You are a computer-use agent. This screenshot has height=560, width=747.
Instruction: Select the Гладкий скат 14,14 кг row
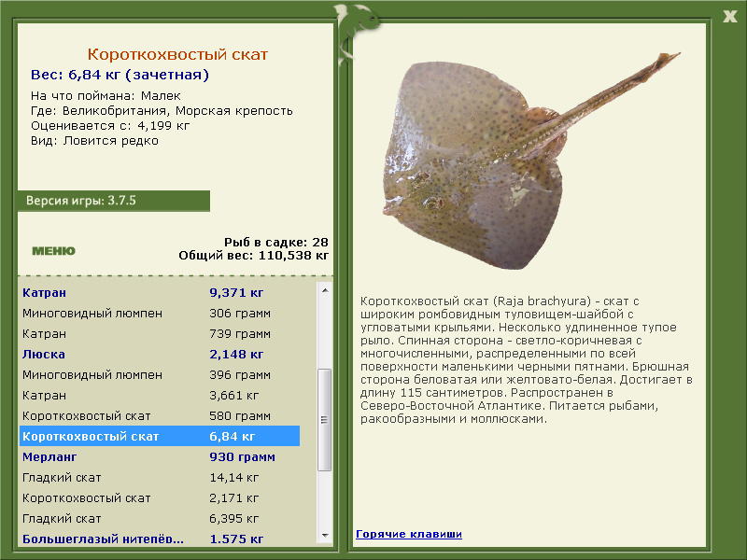point(160,477)
